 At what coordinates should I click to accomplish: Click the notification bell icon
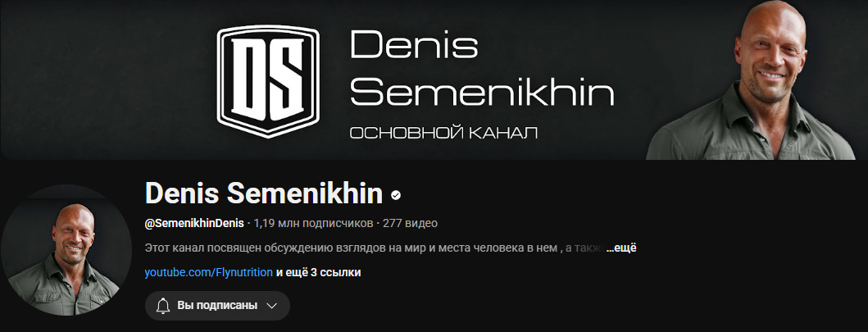click(x=163, y=306)
